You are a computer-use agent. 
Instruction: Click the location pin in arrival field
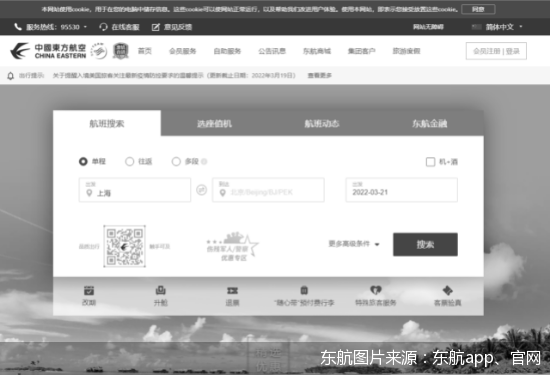(x=222, y=193)
